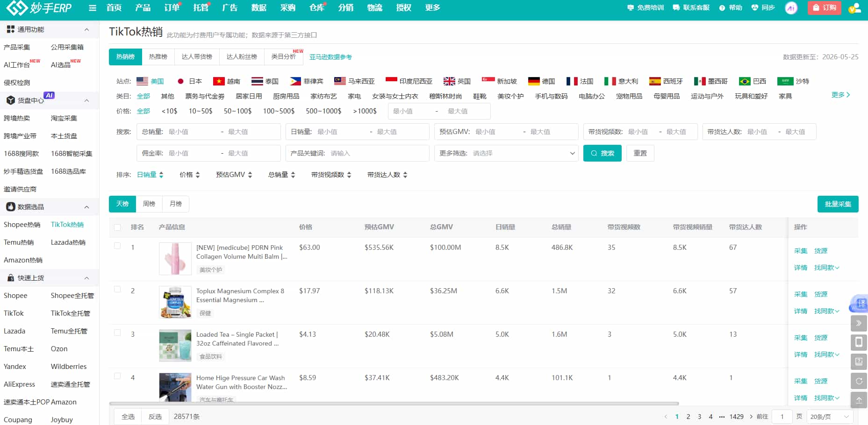This screenshot has height=425, width=868.
Task: Choose the UK flag site 英国
Action: (x=457, y=81)
